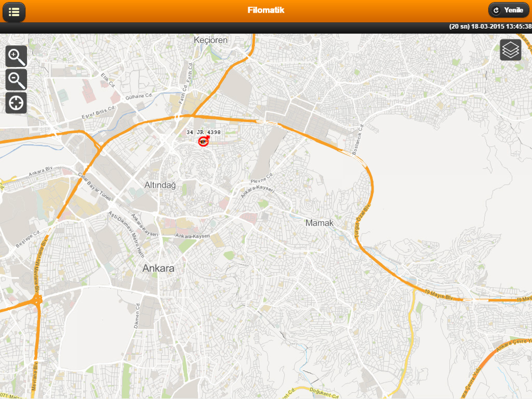Screen dimensions: 532x399
Task: Zoom in with the magnifier plus icon
Action: click(16, 56)
